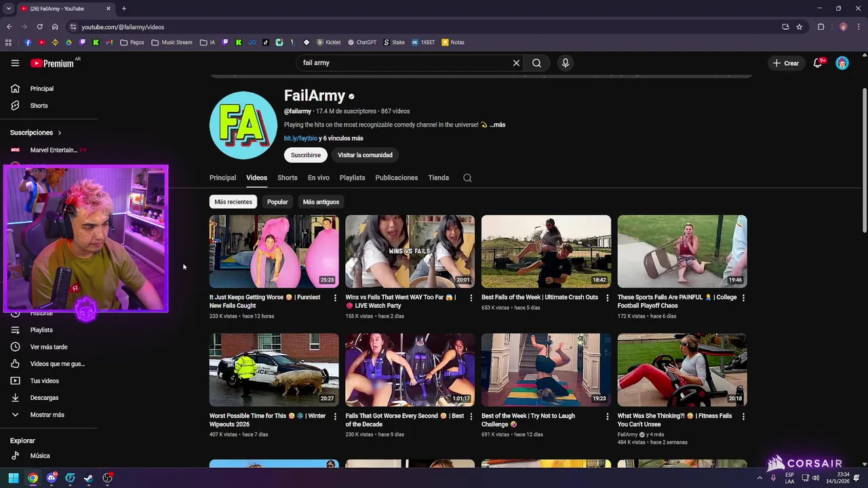Screen dimensions: 868x488
Task: Click the magnifier search button
Action: coord(536,63)
